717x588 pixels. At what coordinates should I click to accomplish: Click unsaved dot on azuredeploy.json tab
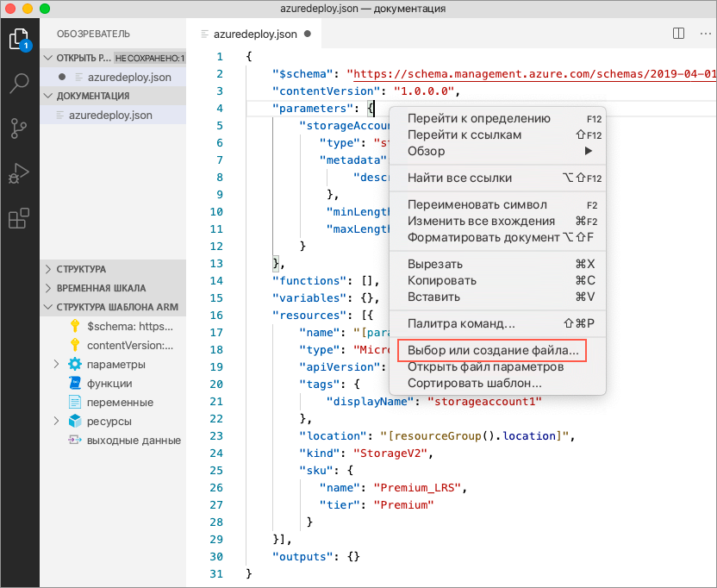click(308, 34)
